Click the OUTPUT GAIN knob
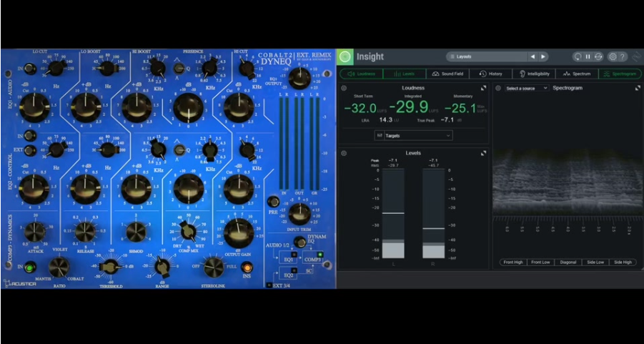644x344 pixels. [239, 233]
